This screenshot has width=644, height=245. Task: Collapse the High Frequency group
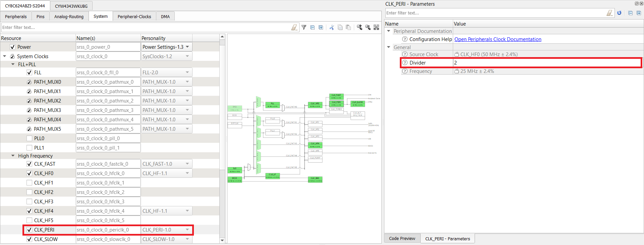(x=13, y=156)
